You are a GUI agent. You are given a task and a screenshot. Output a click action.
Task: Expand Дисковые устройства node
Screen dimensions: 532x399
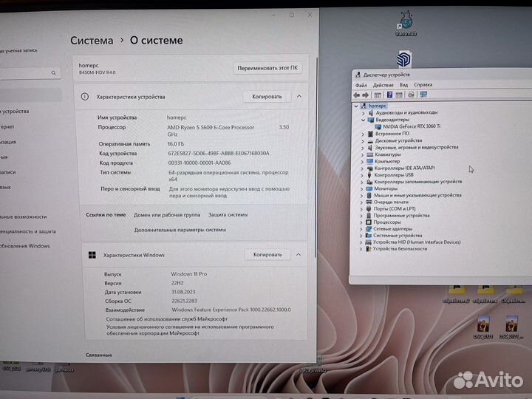click(363, 141)
